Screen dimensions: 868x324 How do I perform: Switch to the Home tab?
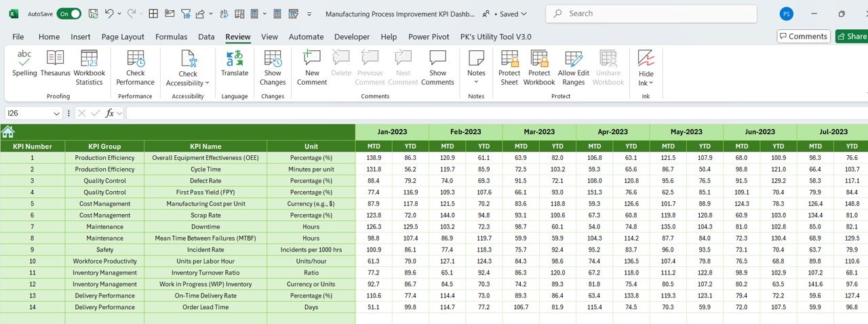pos(49,37)
